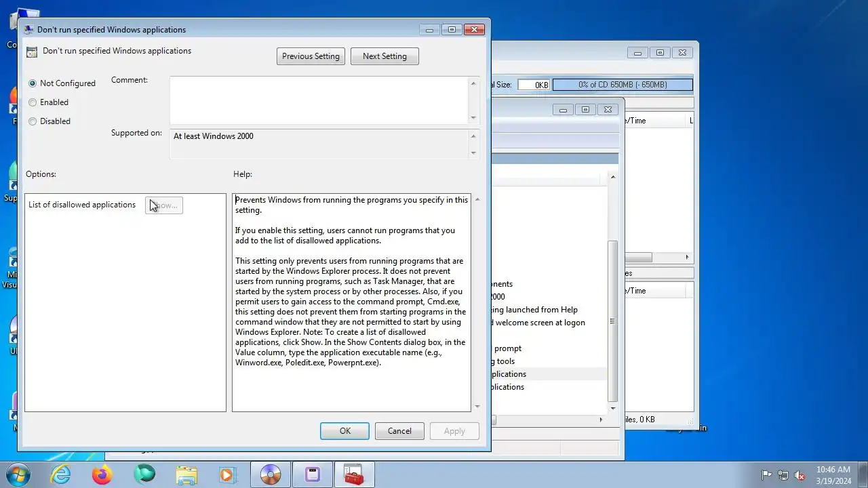Switch to the red toolbox console on taskbar

[354, 474]
